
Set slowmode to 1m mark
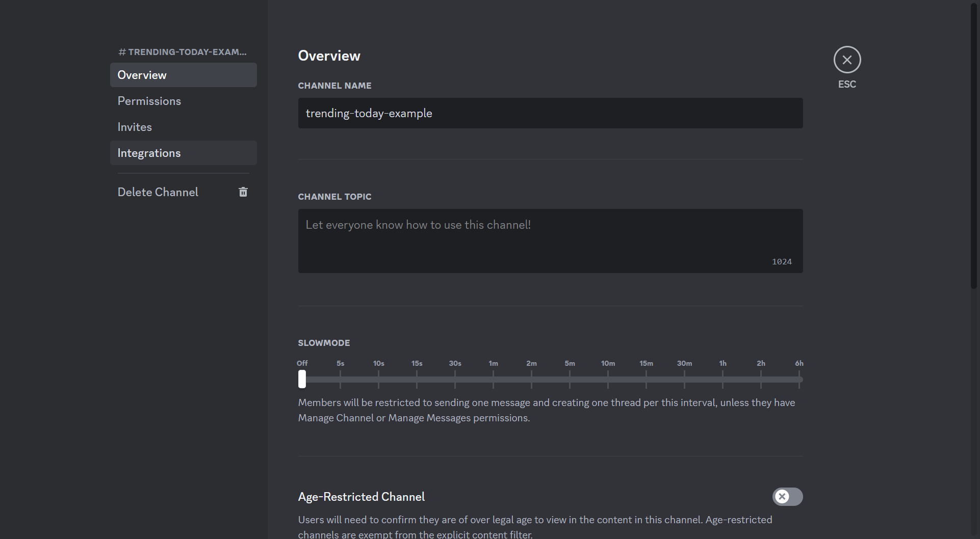tap(493, 379)
